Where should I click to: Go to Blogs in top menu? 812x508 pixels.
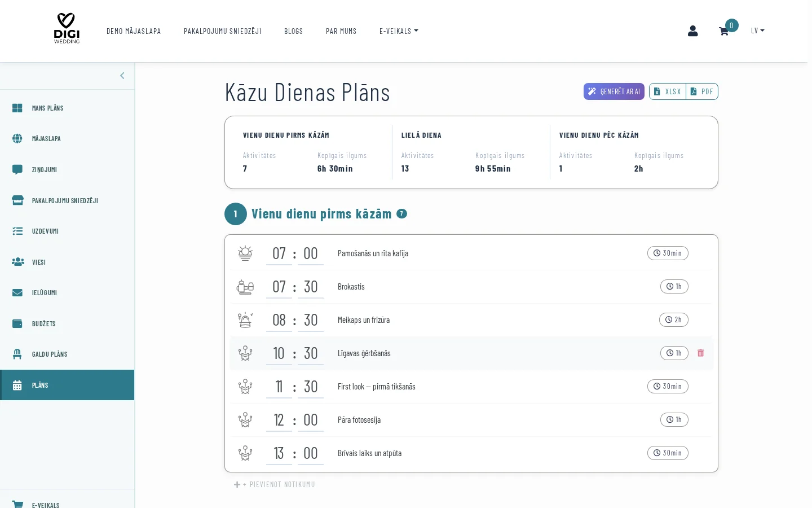click(x=293, y=31)
